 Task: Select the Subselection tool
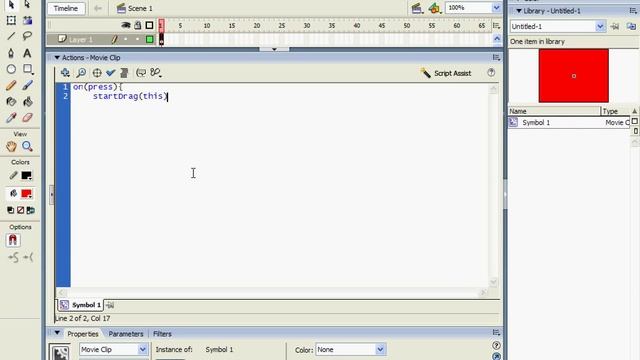pos(27,4)
